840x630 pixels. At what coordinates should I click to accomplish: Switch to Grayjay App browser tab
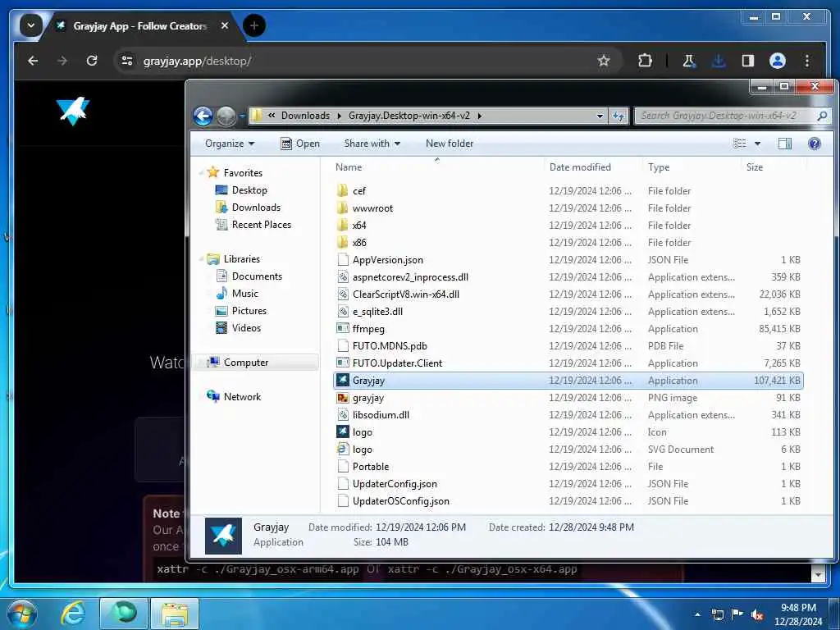pyautogui.click(x=139, y=25)
